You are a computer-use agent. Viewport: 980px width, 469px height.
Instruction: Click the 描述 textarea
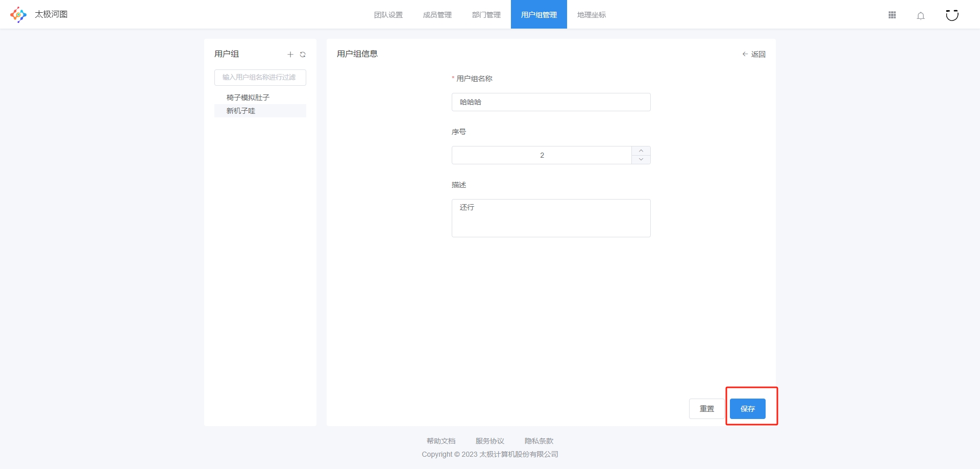(551, 218)
